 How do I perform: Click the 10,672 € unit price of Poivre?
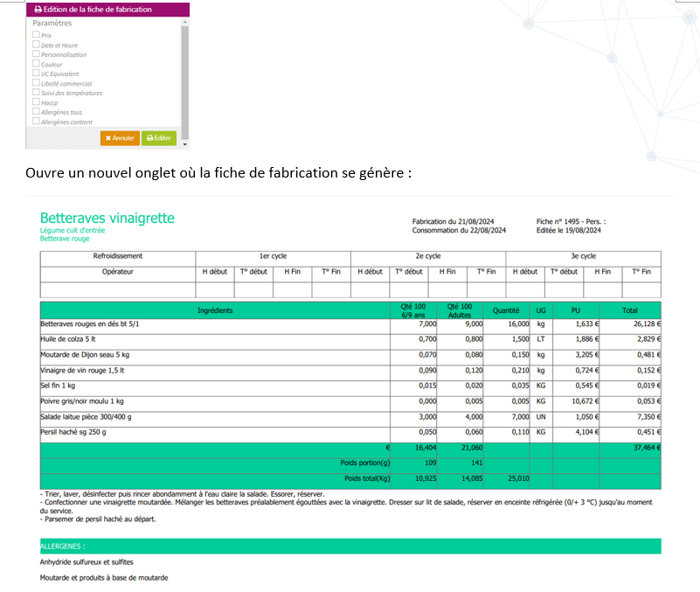tap(586, 401)
